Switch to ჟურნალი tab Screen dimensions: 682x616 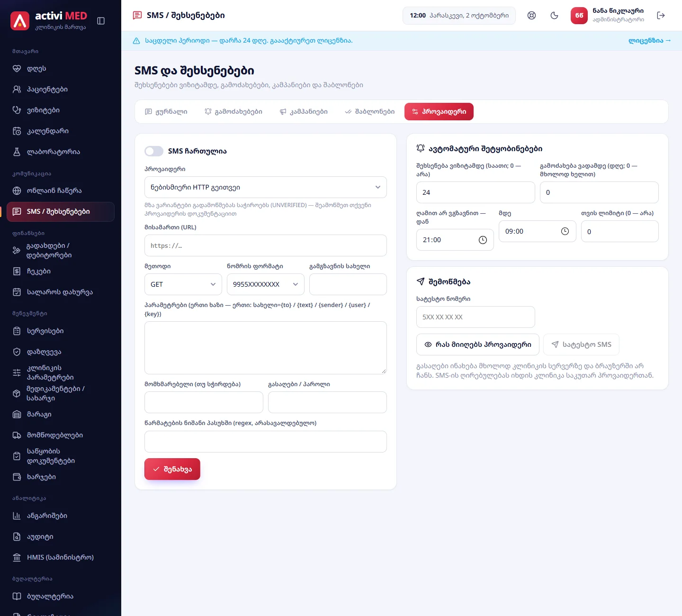pos(166,112)
